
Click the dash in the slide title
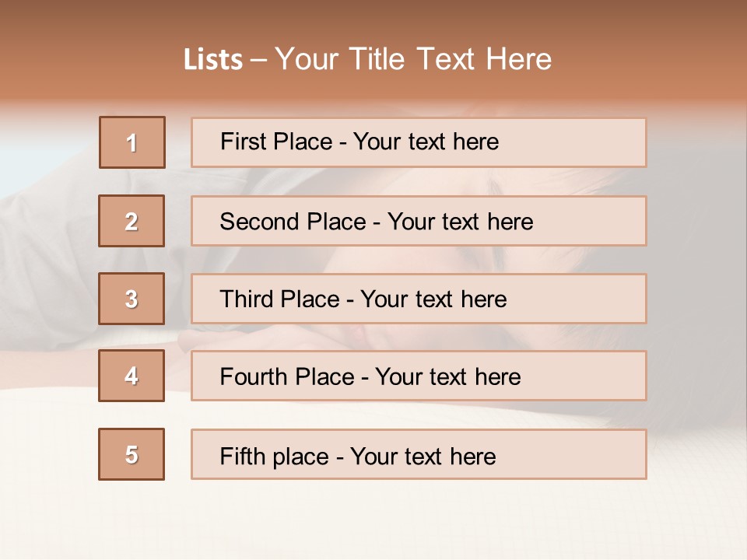pyautogui.click(x=258, y=60)
